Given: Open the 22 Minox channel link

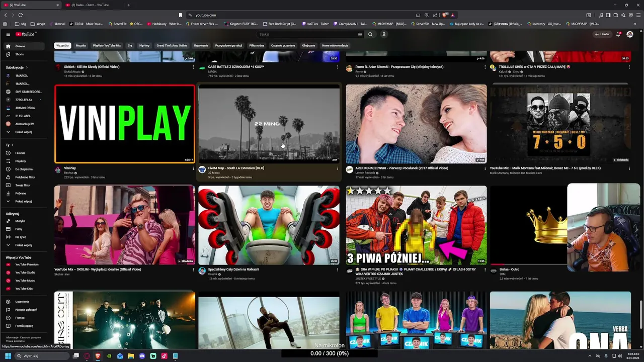Looking at the screenshot, I should click(x=214, y=172).
